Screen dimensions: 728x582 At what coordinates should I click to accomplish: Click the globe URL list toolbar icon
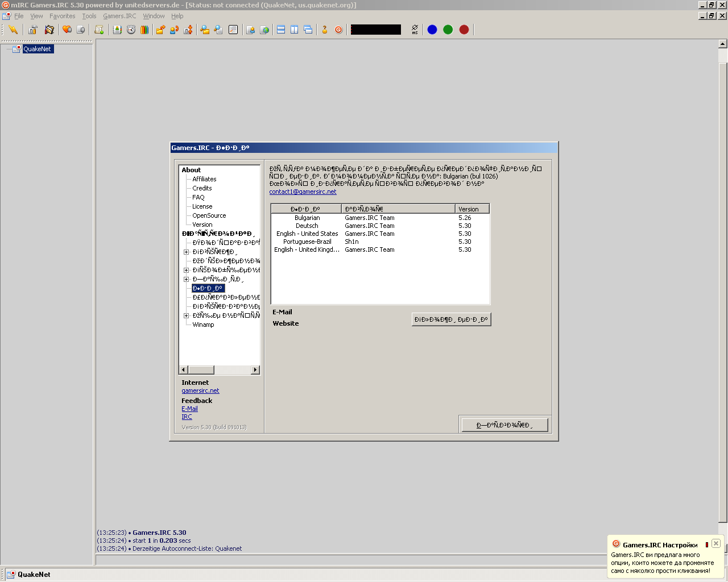pos(264,30)
